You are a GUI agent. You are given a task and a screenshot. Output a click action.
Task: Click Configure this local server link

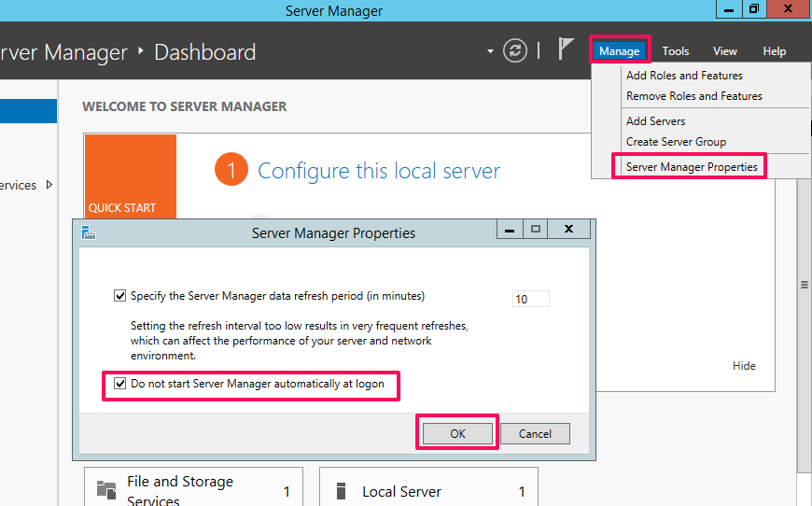coord(379,171)
